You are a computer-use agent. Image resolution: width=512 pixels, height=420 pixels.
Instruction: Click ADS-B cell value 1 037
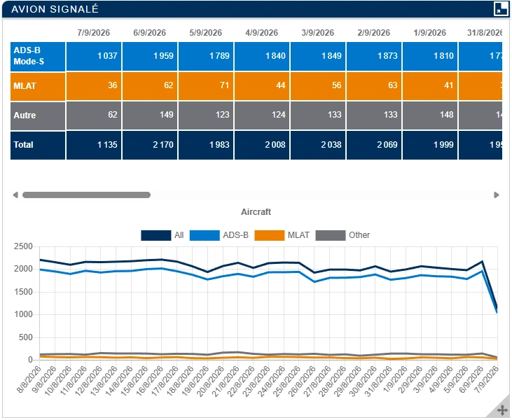click(94, 56)
